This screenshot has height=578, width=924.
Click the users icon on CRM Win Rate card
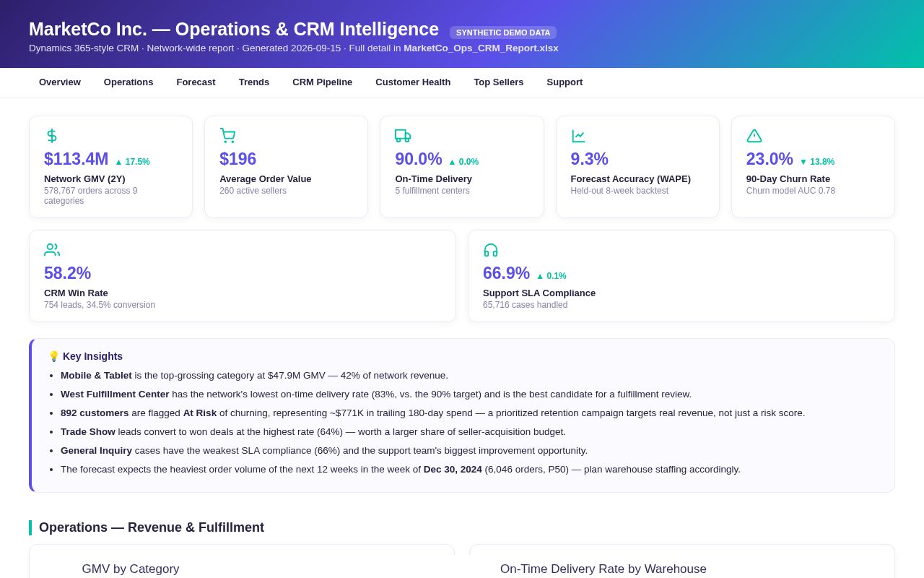(52, 250)
